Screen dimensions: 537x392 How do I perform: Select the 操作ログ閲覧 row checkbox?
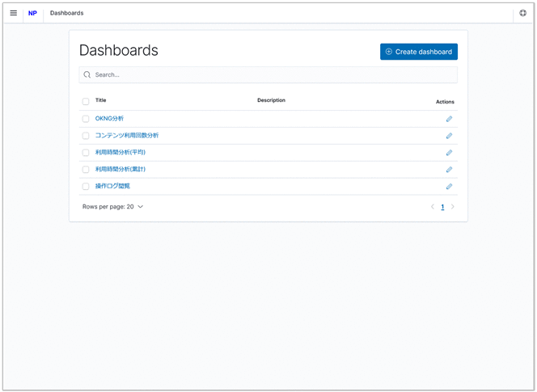[86, 187]
